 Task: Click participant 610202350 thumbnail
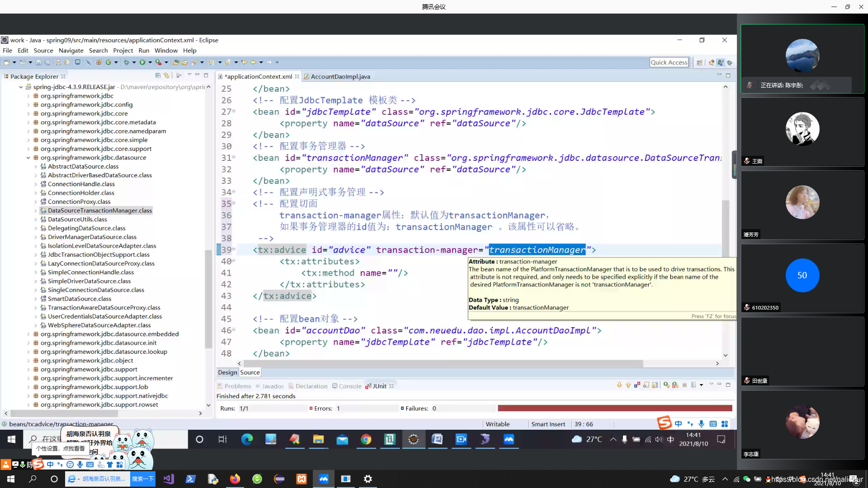tap(802, 278)
